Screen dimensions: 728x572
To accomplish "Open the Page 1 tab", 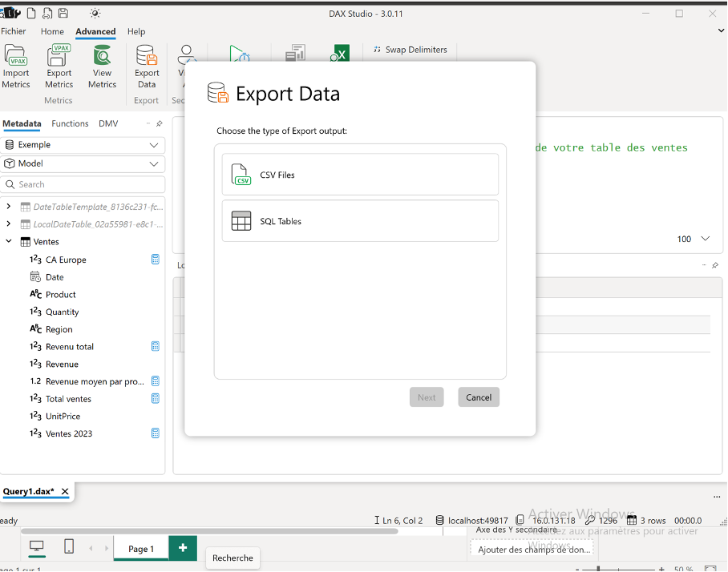I will pyautogui.click(x=141, y=549).
